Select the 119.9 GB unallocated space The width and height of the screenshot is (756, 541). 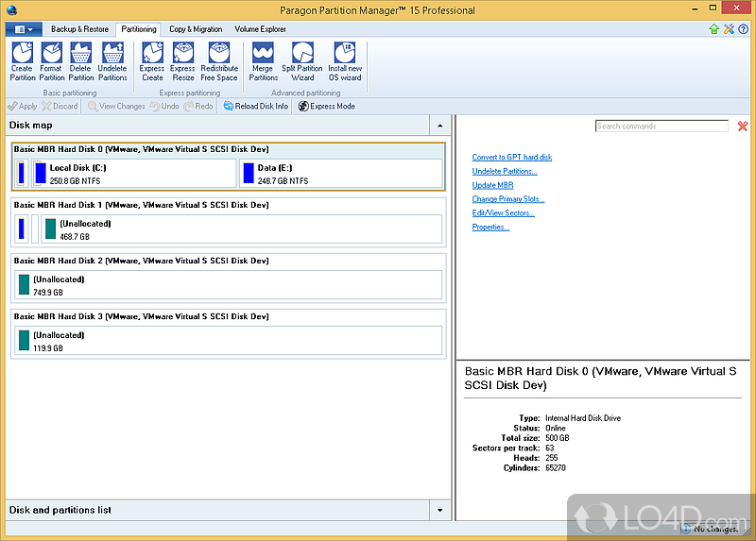point(229,341)
